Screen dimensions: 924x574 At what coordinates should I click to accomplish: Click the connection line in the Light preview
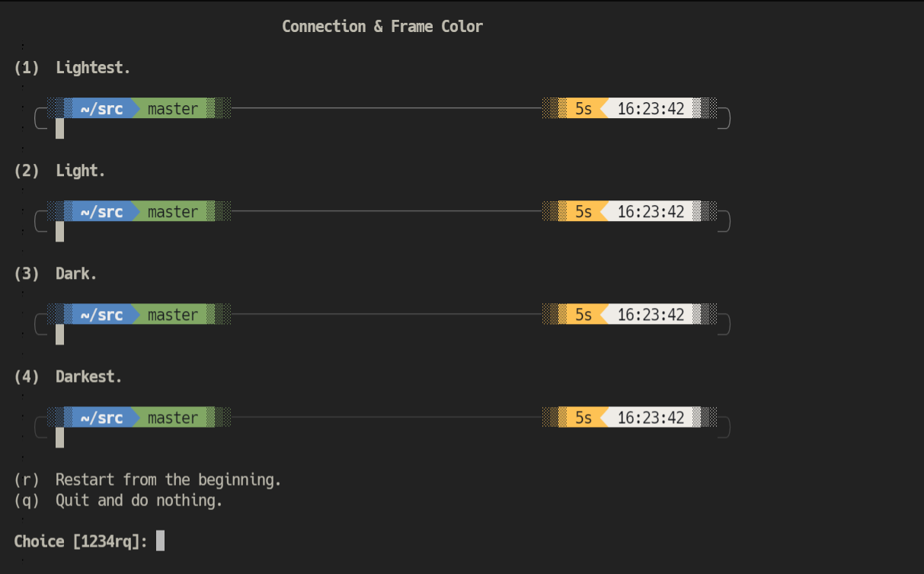pyautogui.click(x=386, y=211)
